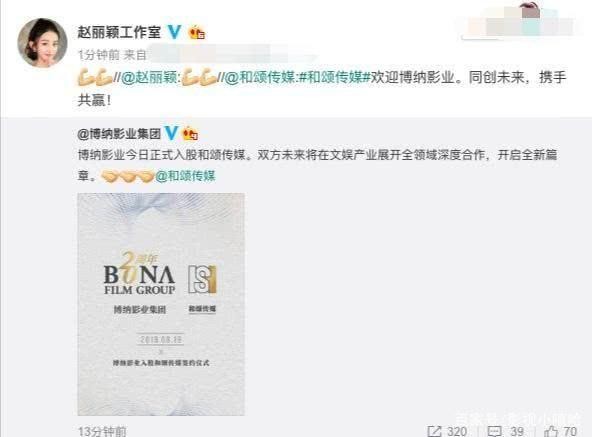Image resolution: width=592 pixels, height=437 pixels.
Task: Open the #和颂传媒# hashtag topic
Action: pos(334,78)
